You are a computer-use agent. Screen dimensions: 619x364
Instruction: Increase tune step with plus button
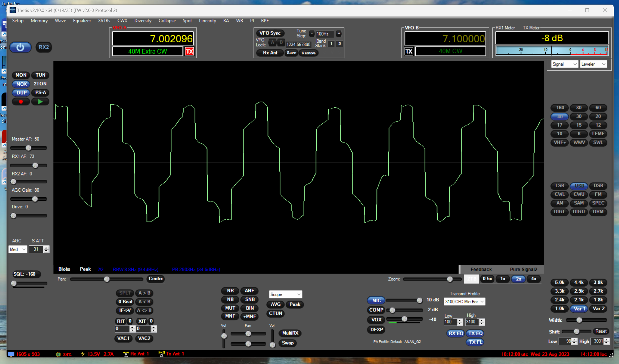pos(339,34)
